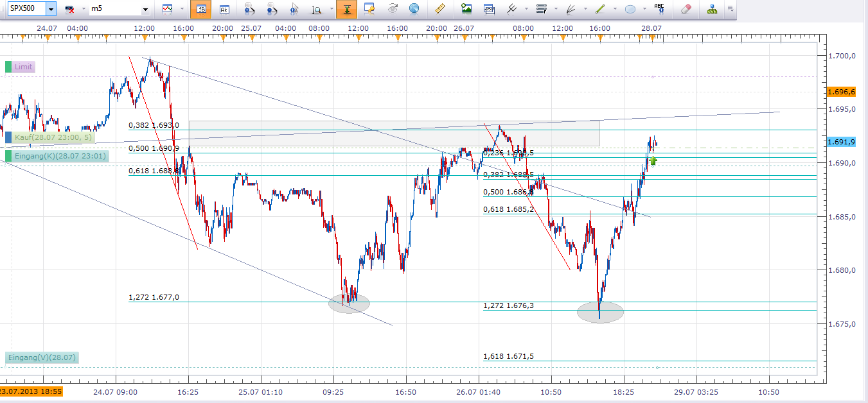Click the Kauf(28.07 23:00, 5) order label

[x=53, y=137]
